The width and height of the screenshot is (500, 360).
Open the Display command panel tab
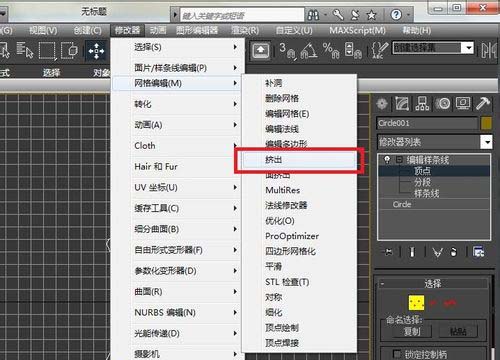pos(463,104)
